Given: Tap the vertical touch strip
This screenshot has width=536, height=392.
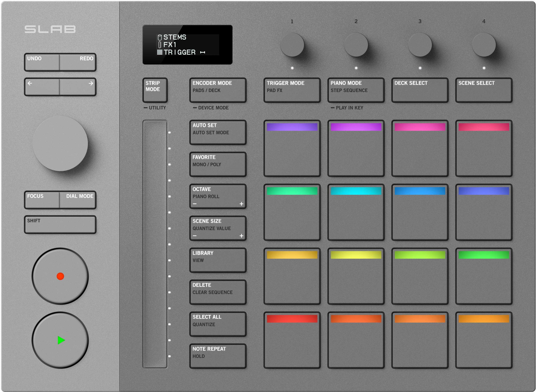Looking at the screenshot, I should (x=155, y=244).
